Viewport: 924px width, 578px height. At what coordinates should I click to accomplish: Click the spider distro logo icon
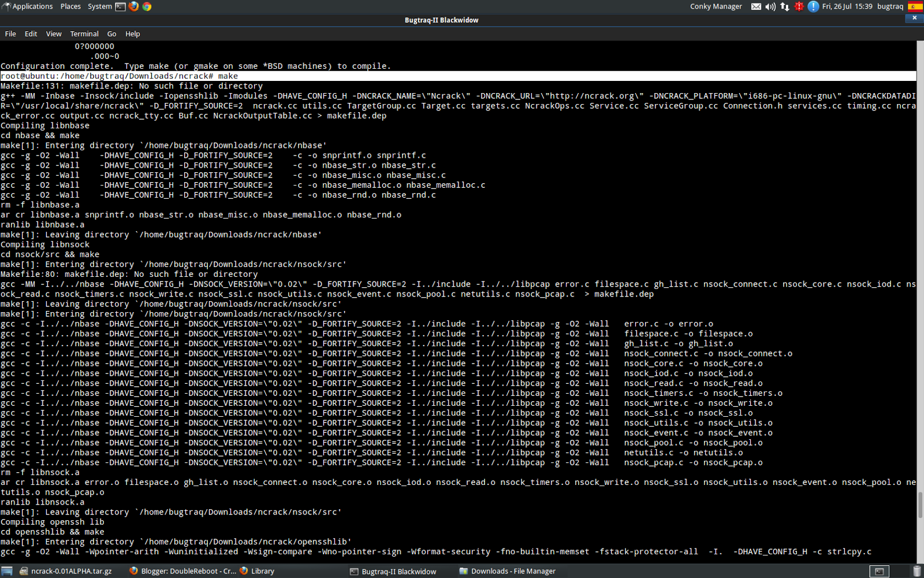[x=8, y=6]
